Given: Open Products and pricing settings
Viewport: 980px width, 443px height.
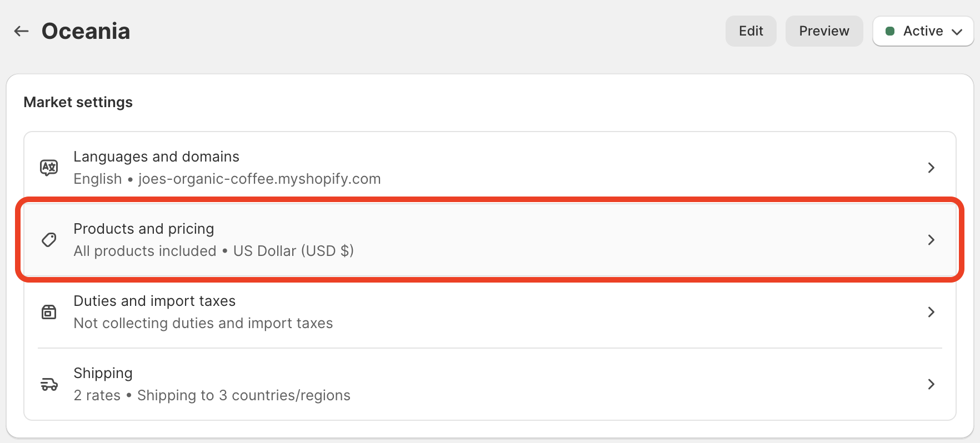Looking at the screenshot, I should [490, 240].
